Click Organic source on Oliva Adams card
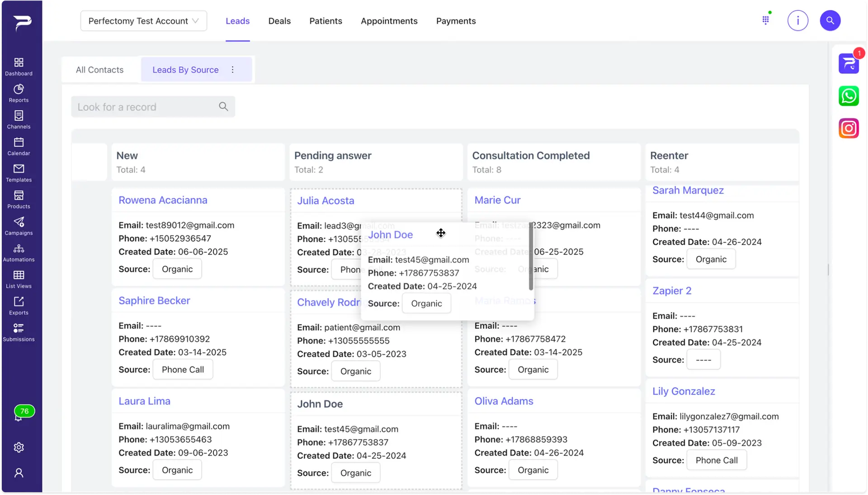The image size is (868, 495). [533, 470]
